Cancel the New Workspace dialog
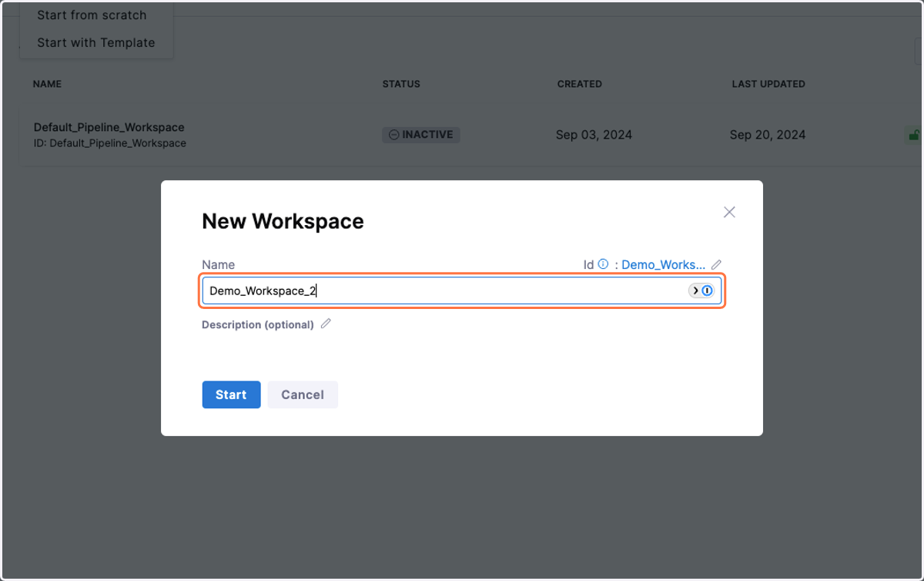Screen dimensions: 924x581 pos(303,395)
